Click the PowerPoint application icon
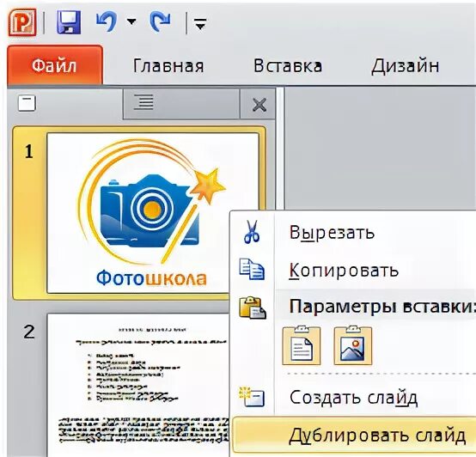This screenshot has width=476, height=457. pyautogui.click(x=22, y=22)
